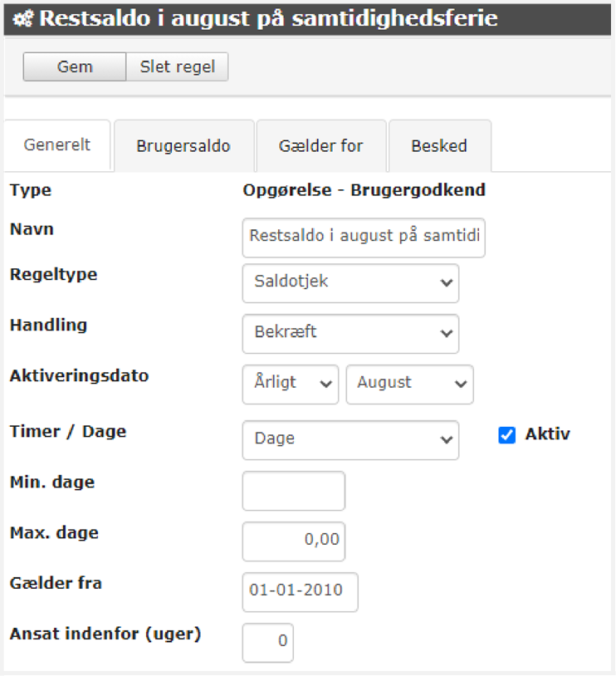This screenshot has width=616, height=676.
Task: Click the Restsaldo i august title heading
Action: (269, 18)
